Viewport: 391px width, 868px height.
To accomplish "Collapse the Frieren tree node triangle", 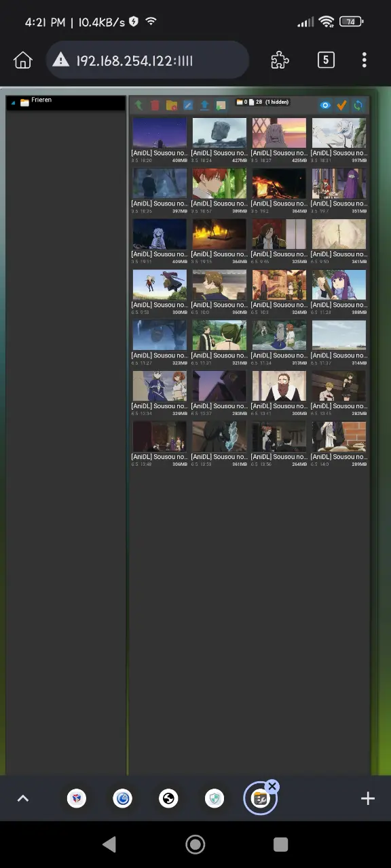I will point(14,102).
